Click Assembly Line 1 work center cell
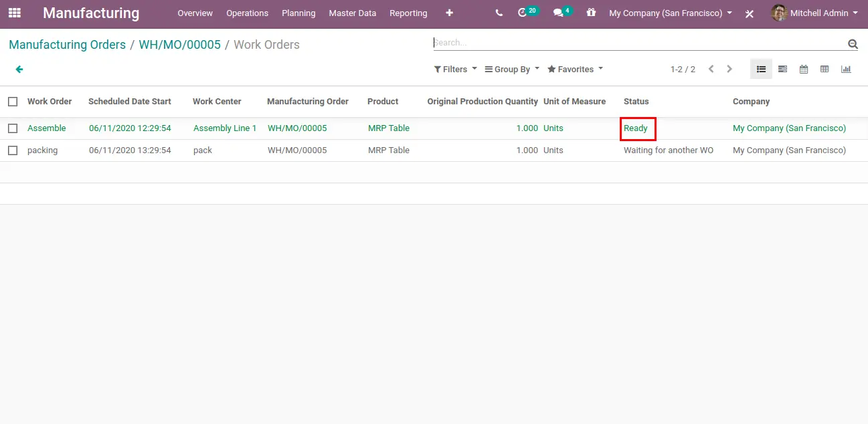The image size is (868, 424). point(225,128)
